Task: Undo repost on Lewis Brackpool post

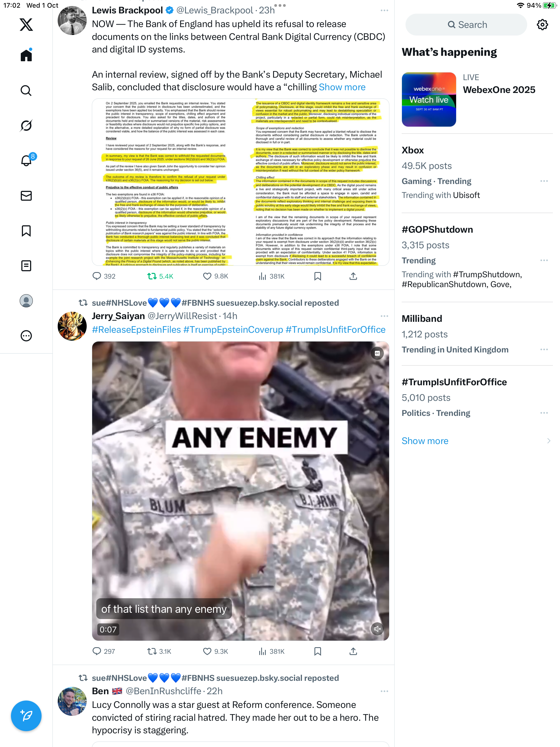Action: pyautogui.click(x=160, y=276)
